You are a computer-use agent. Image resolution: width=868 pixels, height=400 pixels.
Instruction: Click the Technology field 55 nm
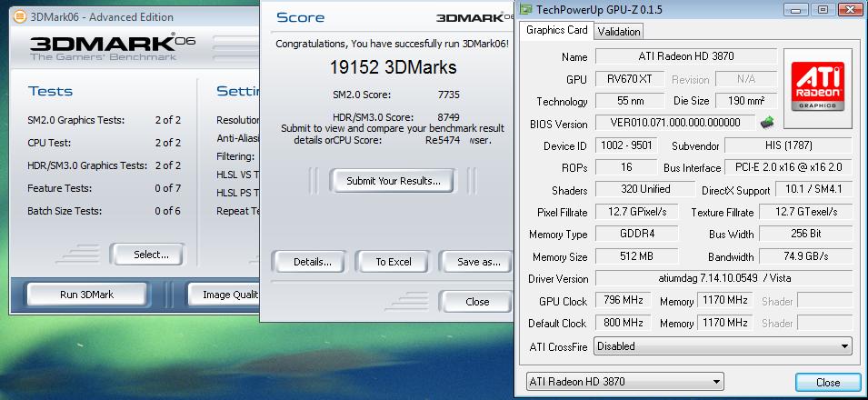(x=629, y=101)
